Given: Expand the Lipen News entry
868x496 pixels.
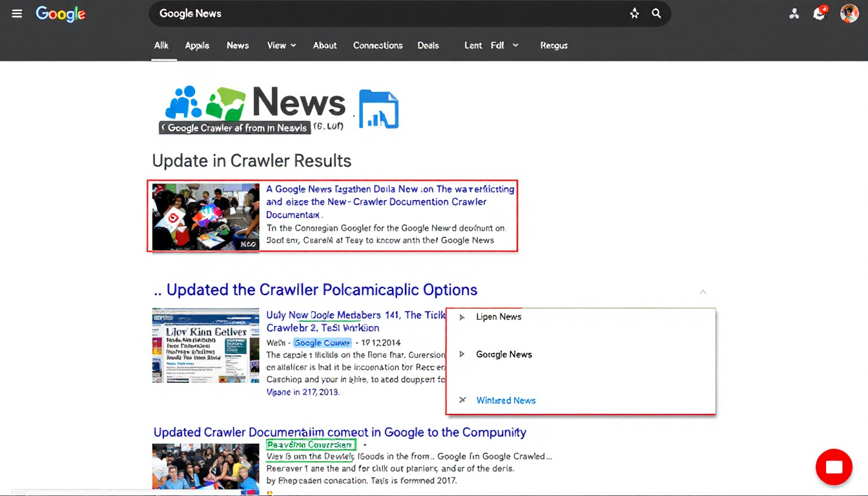Looking at the screenshot, I should point(462,317).
